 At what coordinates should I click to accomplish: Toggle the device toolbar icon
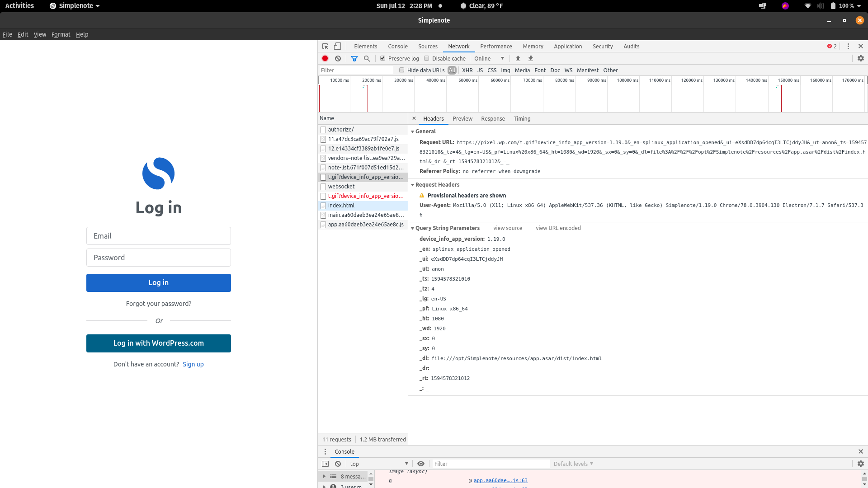[337, 46]
